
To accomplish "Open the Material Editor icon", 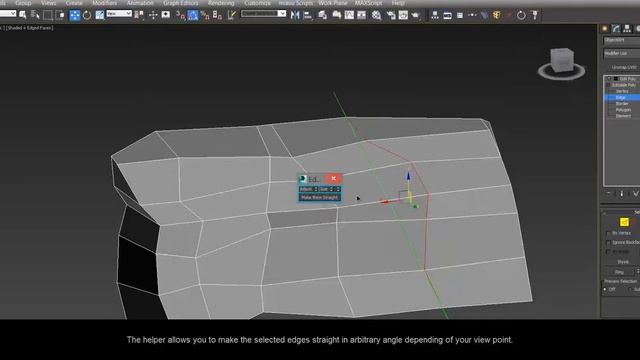I will pos(376,16).
